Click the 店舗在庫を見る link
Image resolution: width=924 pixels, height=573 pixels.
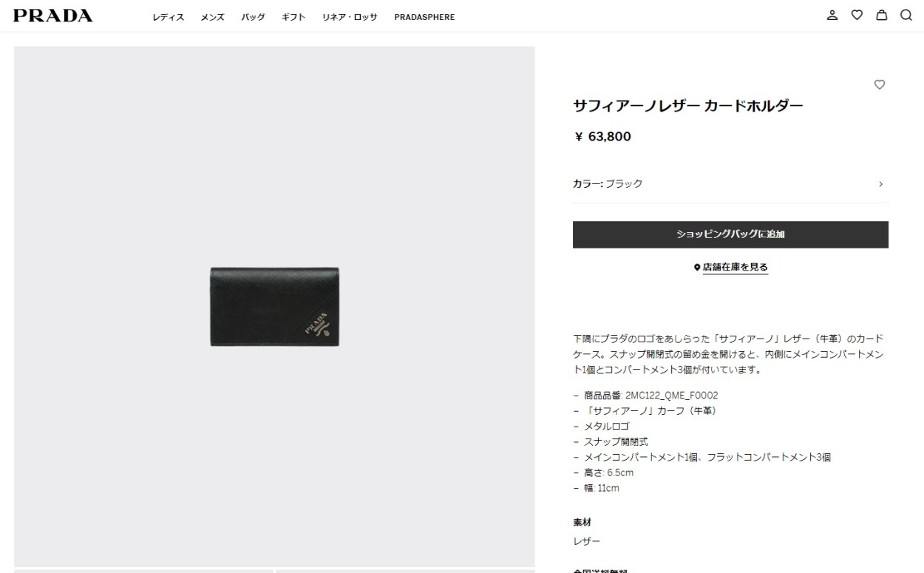tap(735, 267)
